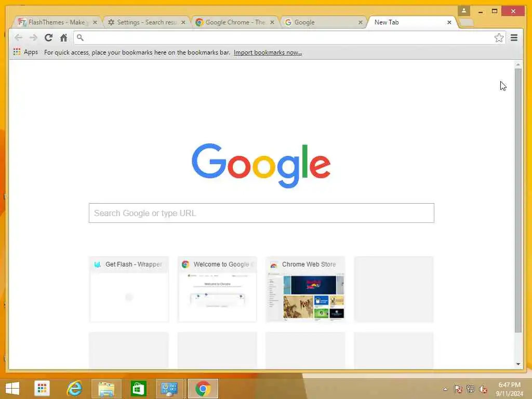The image size is (532, 399).
Task: Open the Chrome profile button in title bar
Action: (464, 11)
